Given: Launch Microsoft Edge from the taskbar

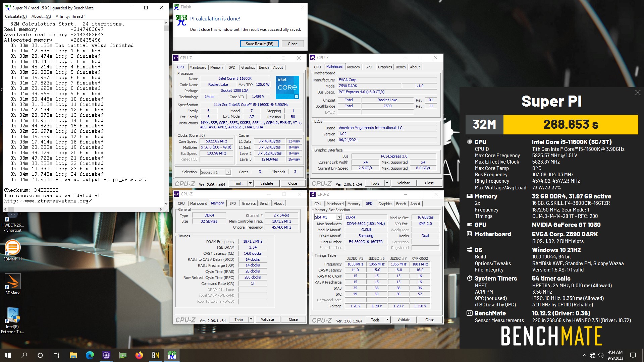Looking at the screenshot, I should (90, 355).
